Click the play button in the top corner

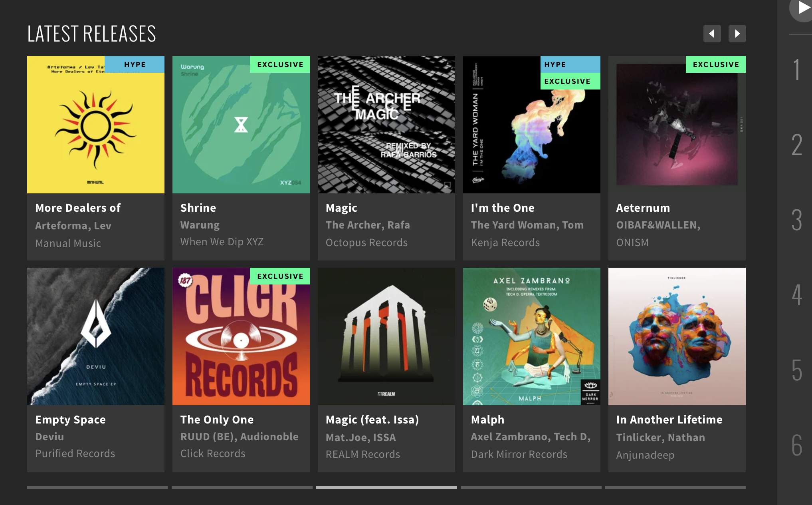[802, 8]
